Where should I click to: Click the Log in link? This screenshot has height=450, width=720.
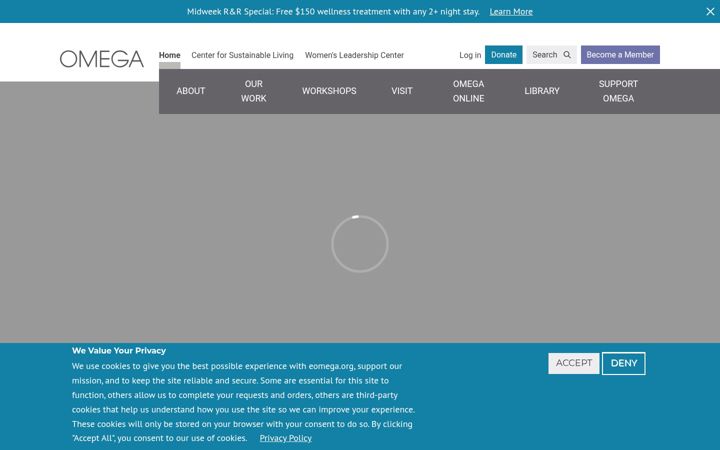tap(470, 55)
